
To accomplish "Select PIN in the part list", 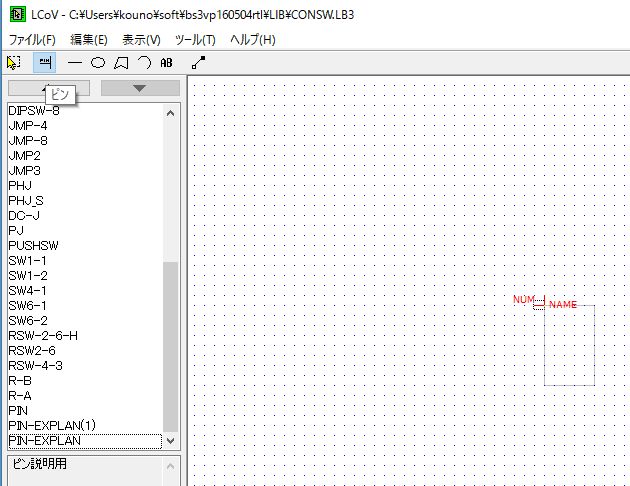I will click(x=85, y=410).
